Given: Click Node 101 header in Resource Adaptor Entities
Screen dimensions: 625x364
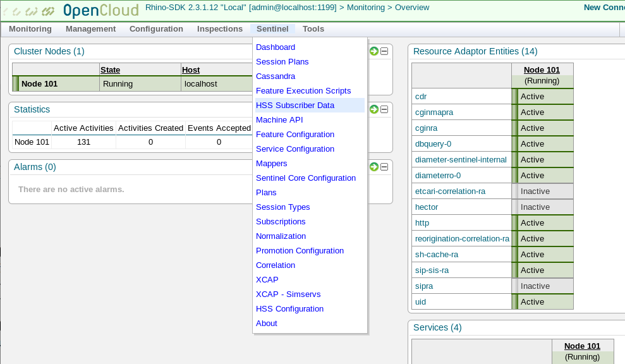Looking at the screenshot, I should coord(542,70).
